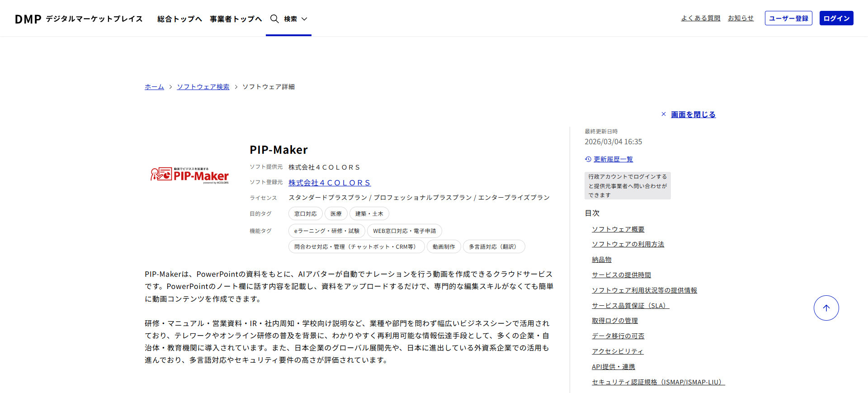
Task: Open the 株式会社４ＣＯＬＯＲＳ registrant link
Action: click(x=330, y=183)
